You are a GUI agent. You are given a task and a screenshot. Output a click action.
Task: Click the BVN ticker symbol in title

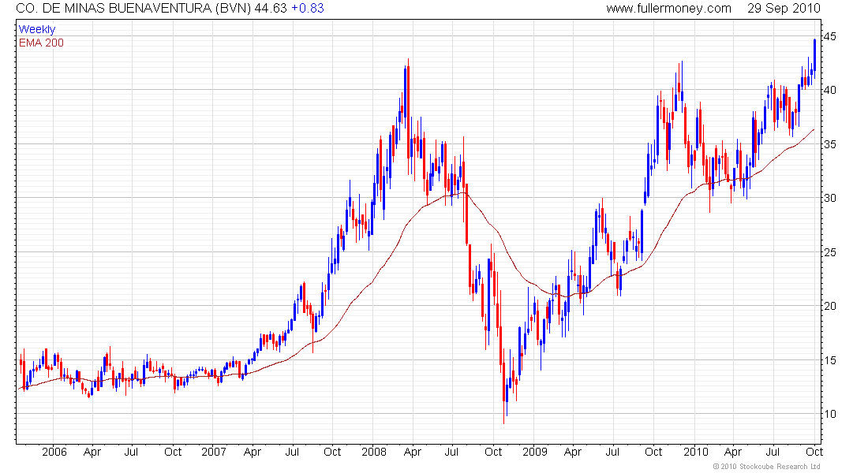[x=233, y=9]
